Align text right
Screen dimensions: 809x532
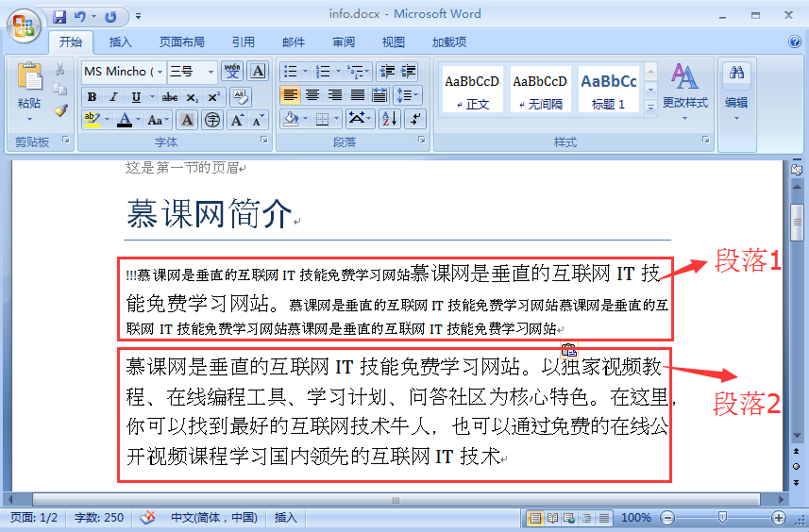[335, 95]
